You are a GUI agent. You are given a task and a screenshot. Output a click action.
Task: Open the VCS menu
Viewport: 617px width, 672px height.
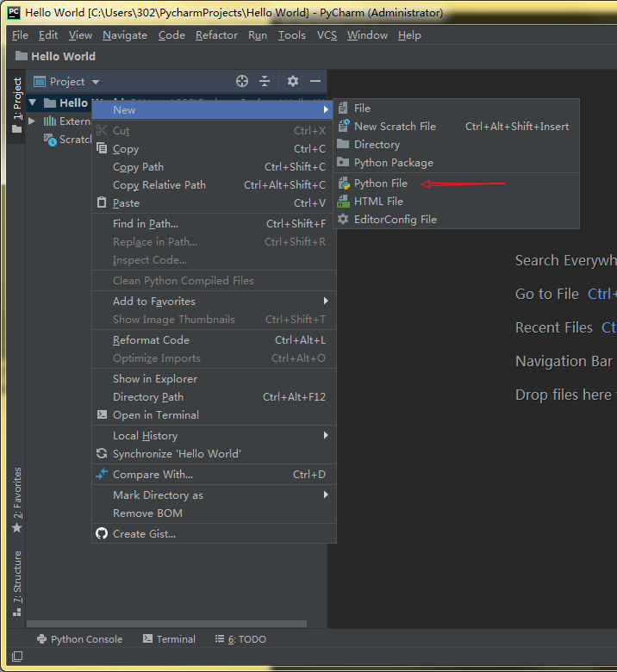click(327, 35)
